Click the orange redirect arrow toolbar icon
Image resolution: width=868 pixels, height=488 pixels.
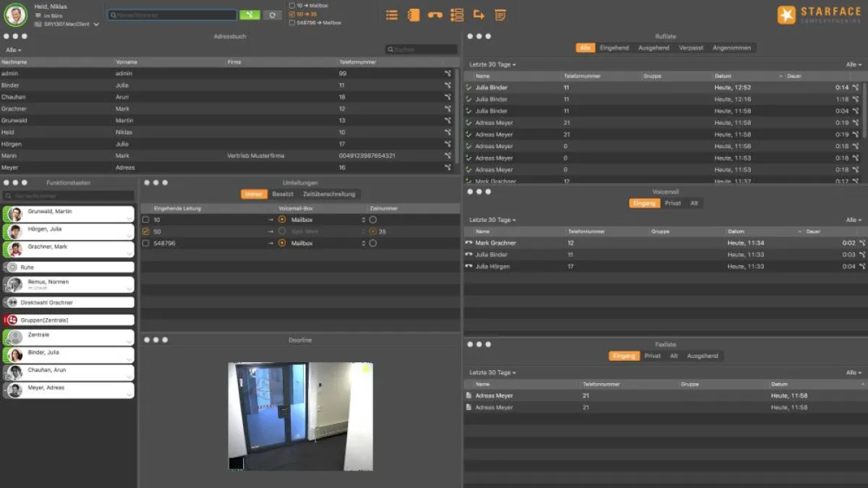[x=479, y=15]
